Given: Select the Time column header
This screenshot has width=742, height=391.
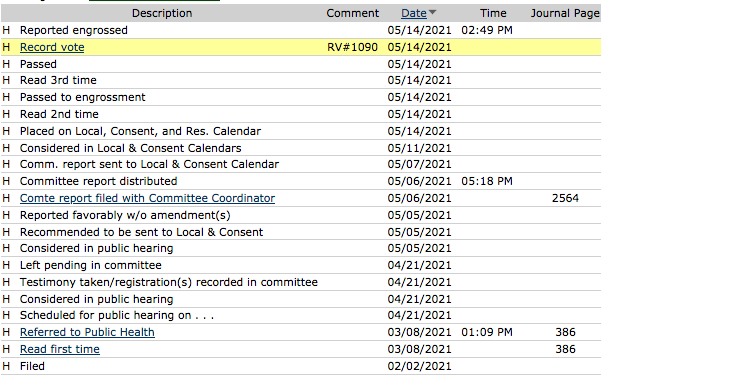Looking at the screenshot, I should point(493,13).
